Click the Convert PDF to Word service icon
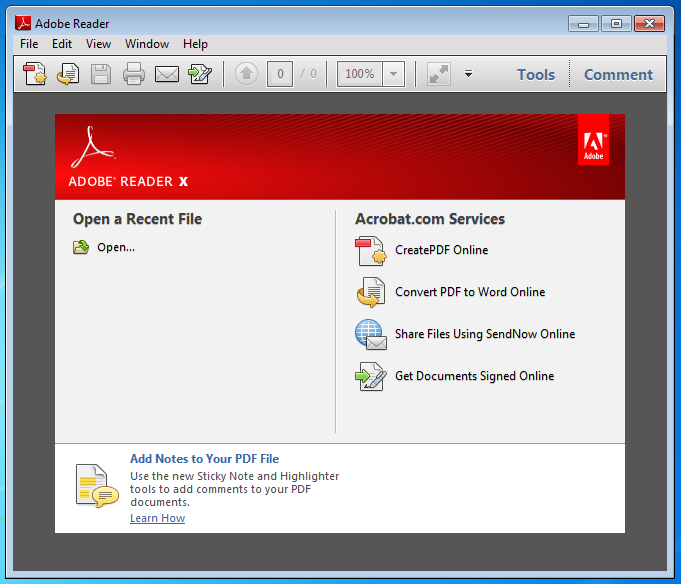The width and height of the screenshot is (681, 584). pos(370,292)
